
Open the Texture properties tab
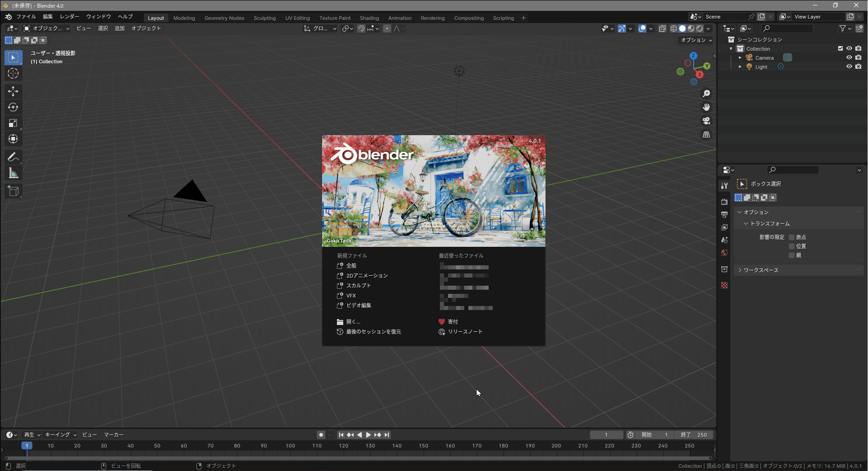[724, 285]
